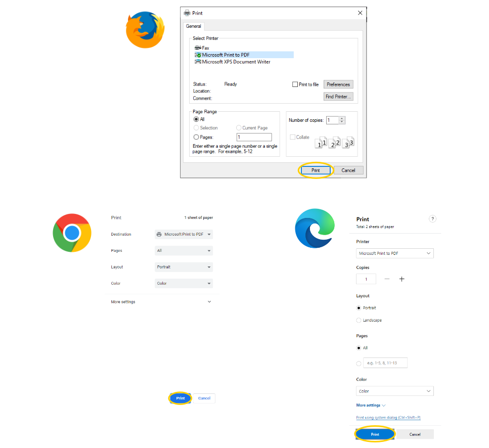489x448 pixels.
Task: Select the Portrait layout radio in Edge
Action: (359, 308)
